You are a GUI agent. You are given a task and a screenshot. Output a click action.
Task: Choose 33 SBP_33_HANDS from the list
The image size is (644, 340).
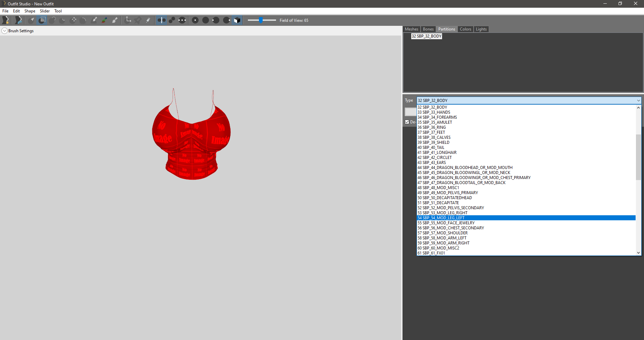click(x=526, y=112)
